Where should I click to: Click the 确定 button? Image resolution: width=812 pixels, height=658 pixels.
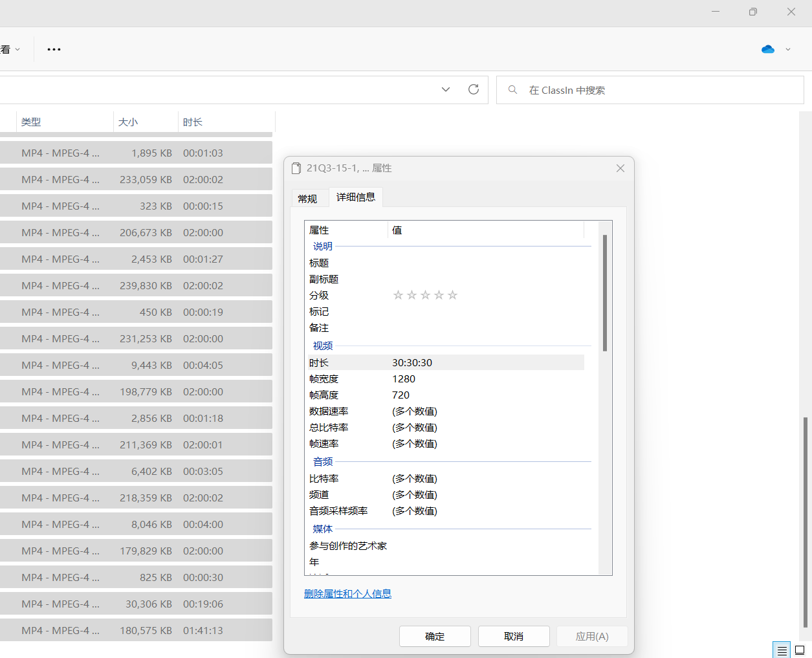click(435, 636)
